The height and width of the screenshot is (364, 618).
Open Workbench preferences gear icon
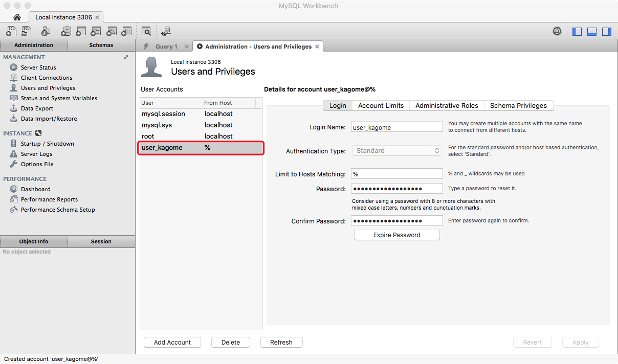click(557, 31)
